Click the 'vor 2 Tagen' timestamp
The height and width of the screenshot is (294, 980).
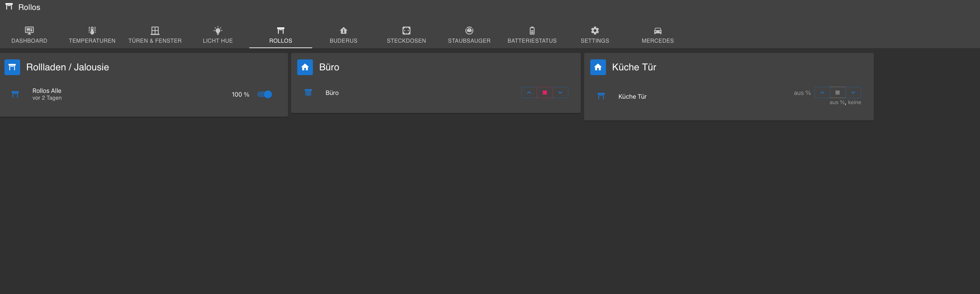(x=47, y=98)
